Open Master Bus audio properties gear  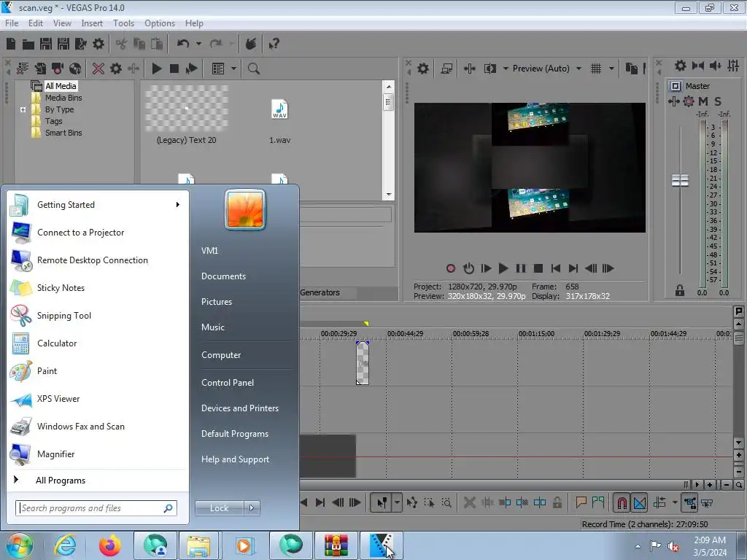[681, 66]
